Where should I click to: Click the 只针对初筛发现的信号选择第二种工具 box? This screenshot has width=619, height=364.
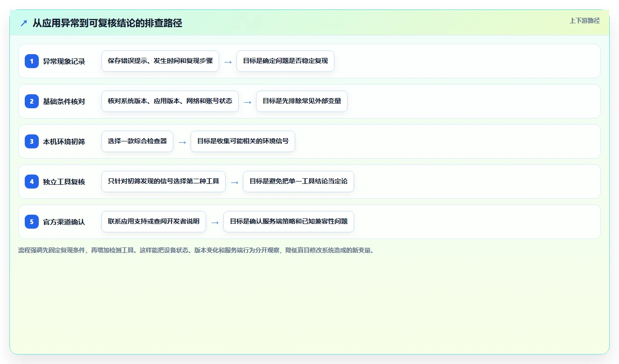[x=164, y=182]
